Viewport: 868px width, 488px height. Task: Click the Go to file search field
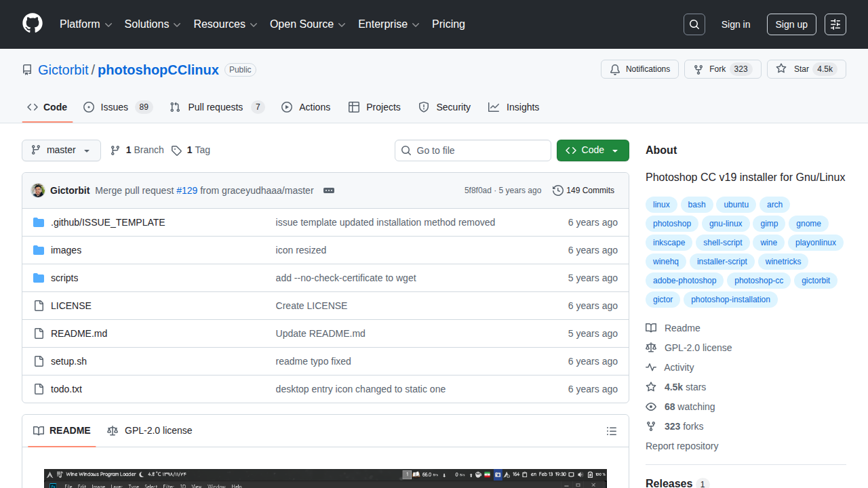coord(473,150)
